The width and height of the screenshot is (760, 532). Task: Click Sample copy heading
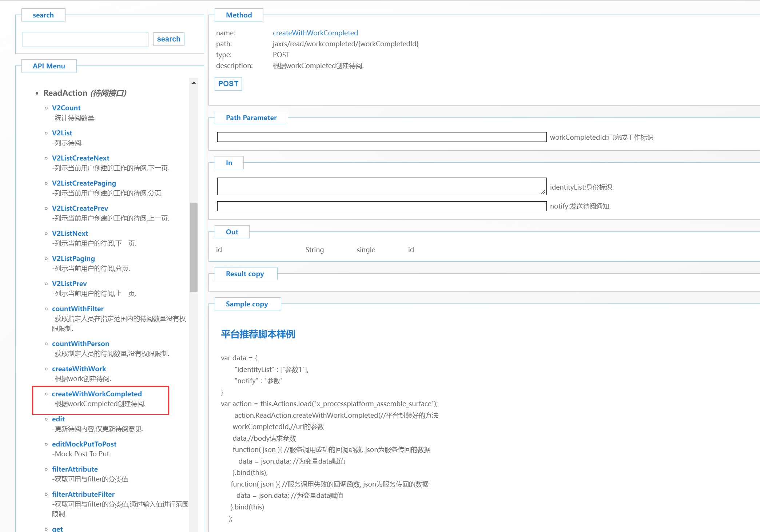247,304
